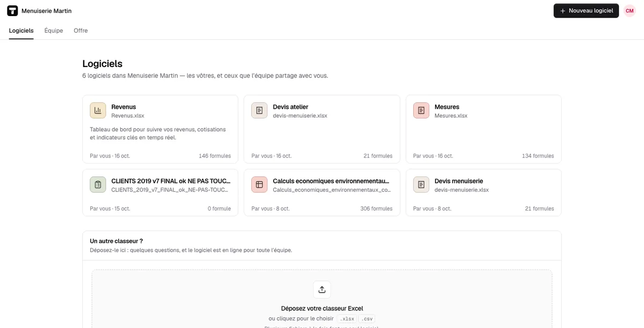The image size is (644, 328).
Task: Click the 'Un autre classeur ?' heading
Action: coord(116,241)
